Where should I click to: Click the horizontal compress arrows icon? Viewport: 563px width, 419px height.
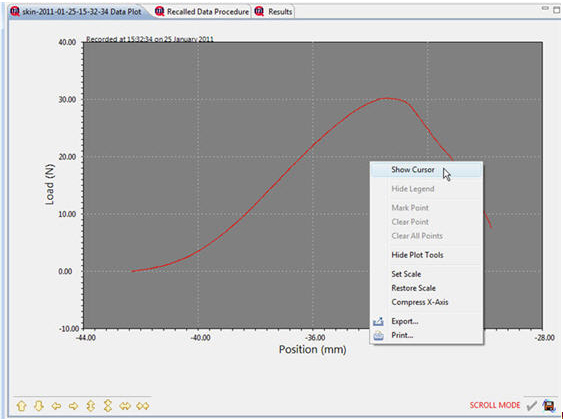pos(143,406)
